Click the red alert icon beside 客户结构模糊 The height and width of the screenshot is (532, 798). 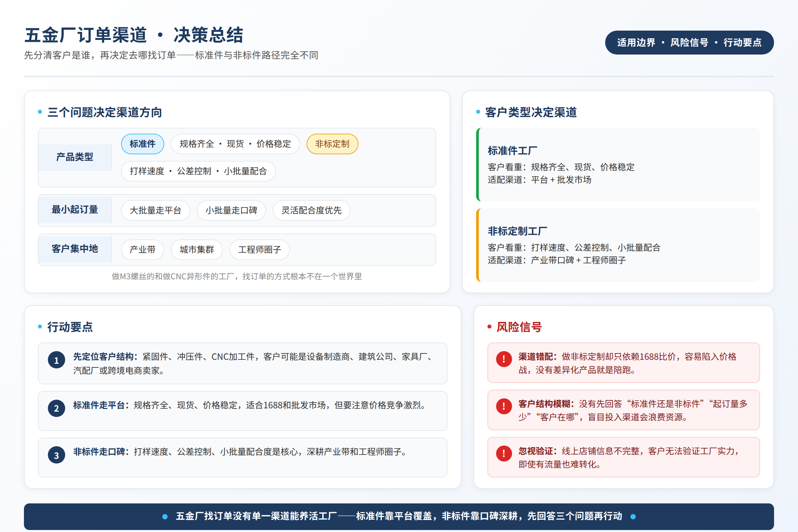tap(504, 406)
